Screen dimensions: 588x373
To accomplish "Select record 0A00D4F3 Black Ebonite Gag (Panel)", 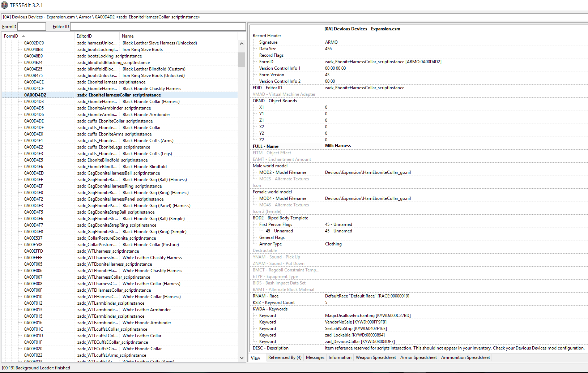I will pos(120,206).
